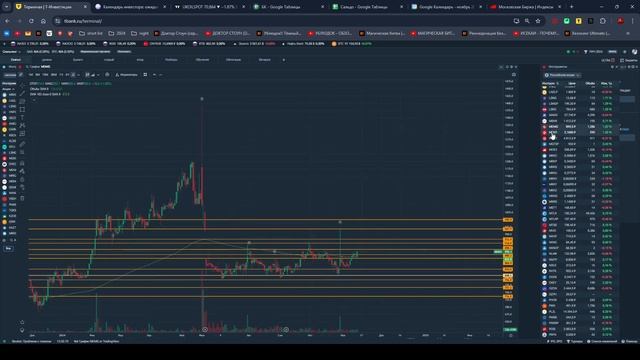The image size is (640, 360).
Task: Click the second event marker on chart timeline
Action: point(286,329)
